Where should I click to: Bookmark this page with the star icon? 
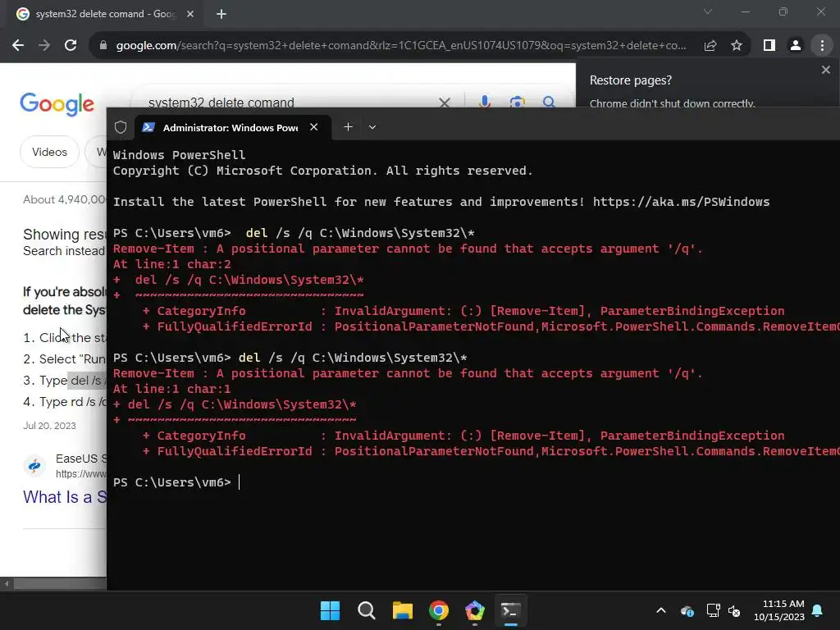[x=737, y=46]
